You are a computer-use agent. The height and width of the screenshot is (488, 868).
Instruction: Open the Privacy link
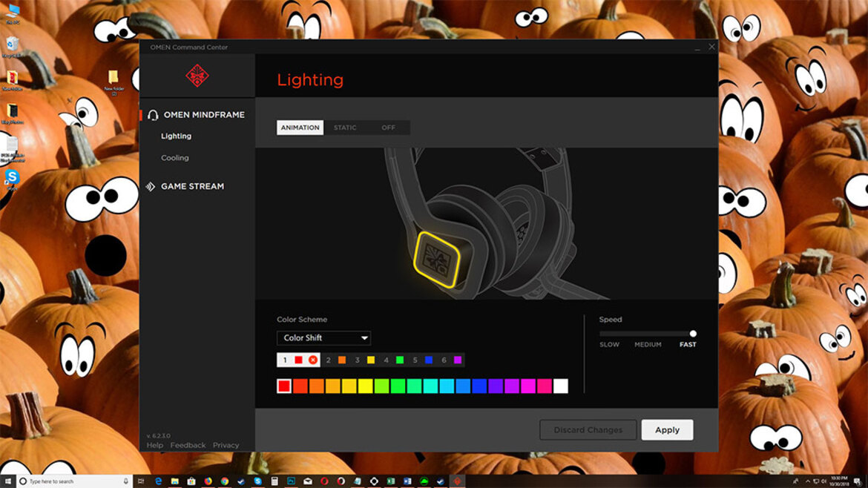click(x=226, y=446)
